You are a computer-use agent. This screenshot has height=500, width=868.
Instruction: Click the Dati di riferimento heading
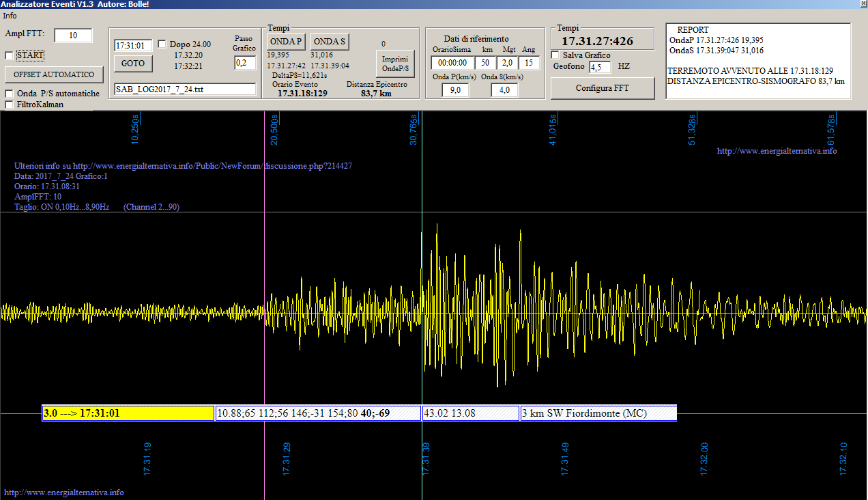[x=476, y=39]
